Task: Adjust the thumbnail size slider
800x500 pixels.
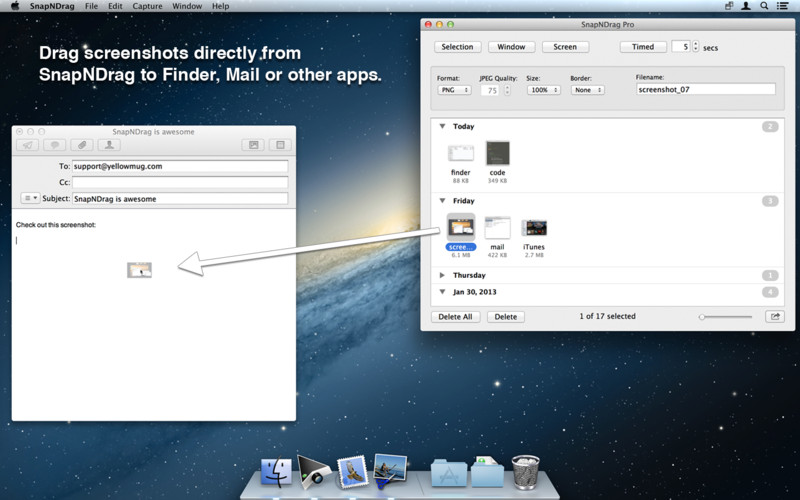Action: [x=726, y=317]
